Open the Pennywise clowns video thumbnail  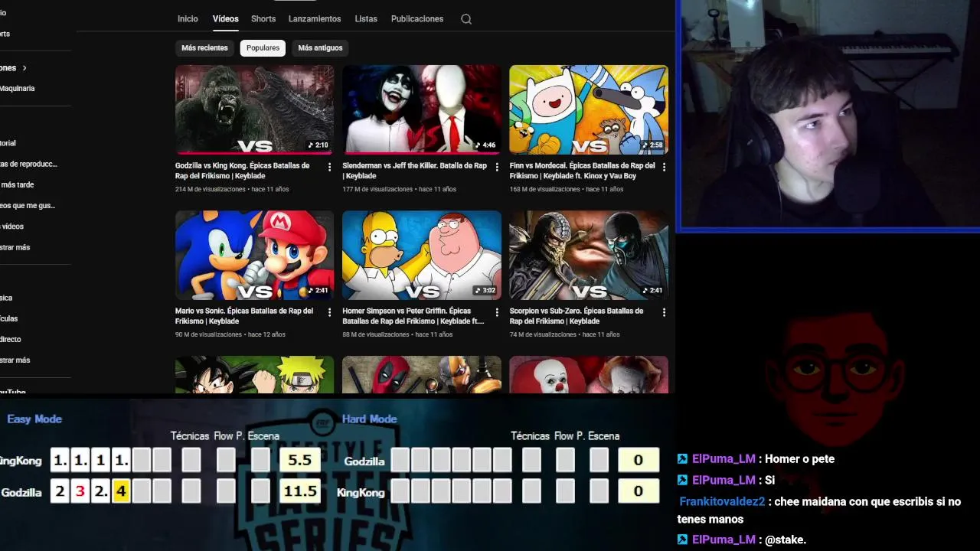(x=589, y=375)
